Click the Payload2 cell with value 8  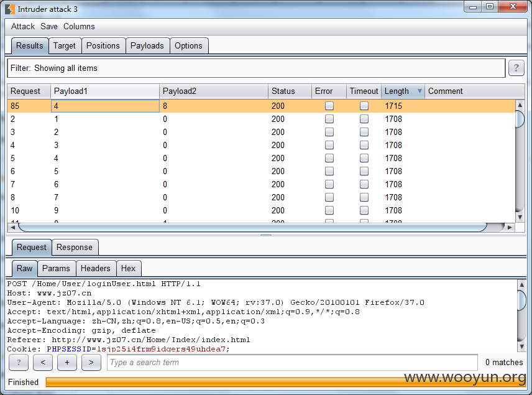tap(214, 106)
